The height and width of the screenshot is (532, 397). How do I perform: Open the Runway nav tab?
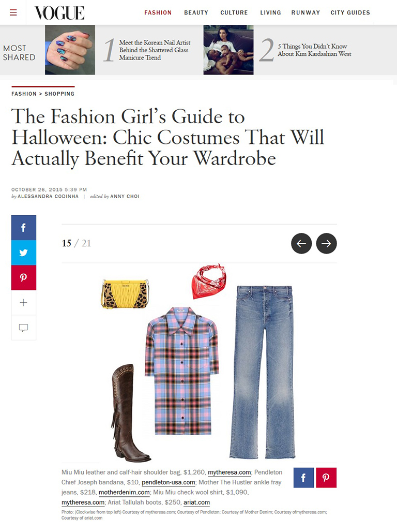pyautogui.click(x=306, y=12)
